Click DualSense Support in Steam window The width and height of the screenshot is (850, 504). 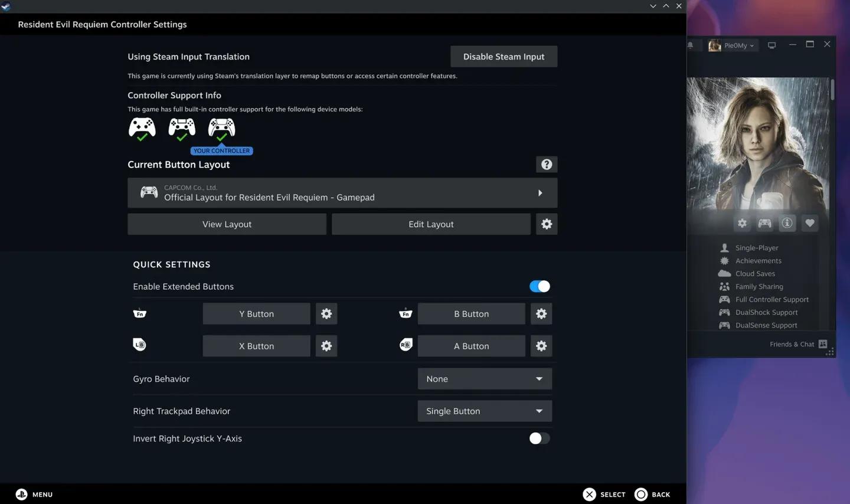pyautogui.click(x=766, y=325)
